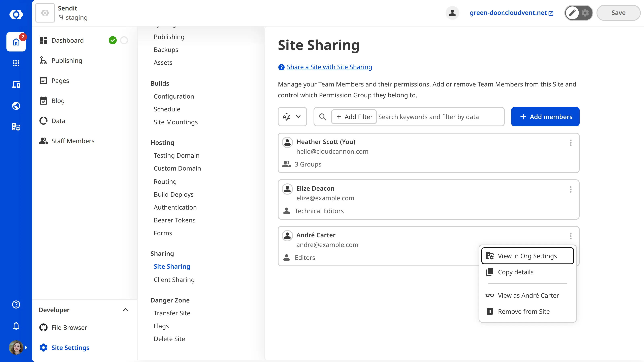This screenshot has width=644, height=362.
Task: Select Authentication under Hosting
Action: point(175,207)
